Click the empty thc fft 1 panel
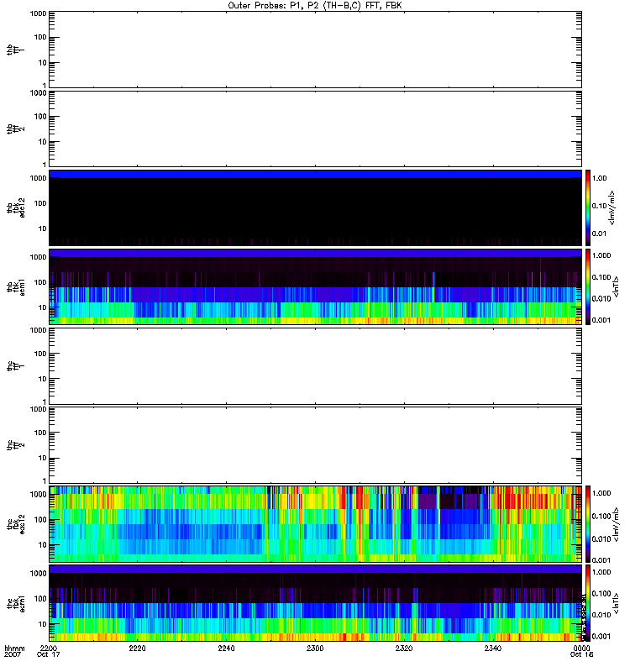This screenshot has height=672, width=630. click(315, 365)
